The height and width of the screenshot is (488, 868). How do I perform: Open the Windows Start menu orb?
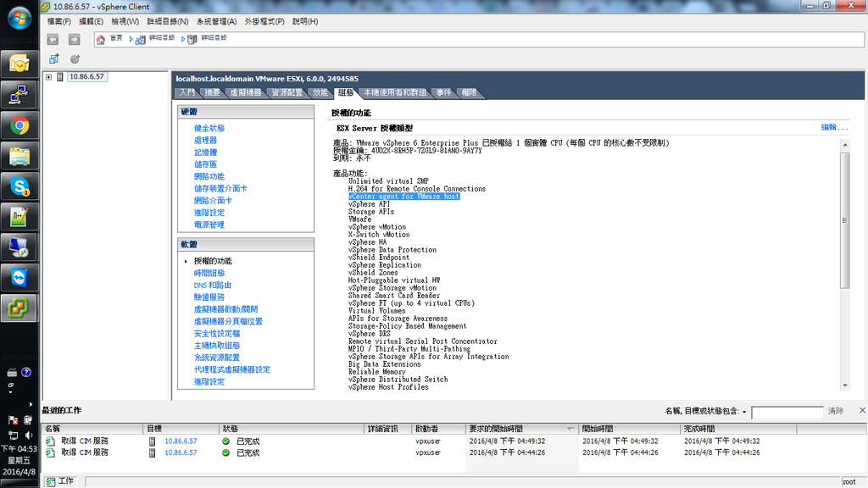19,18
